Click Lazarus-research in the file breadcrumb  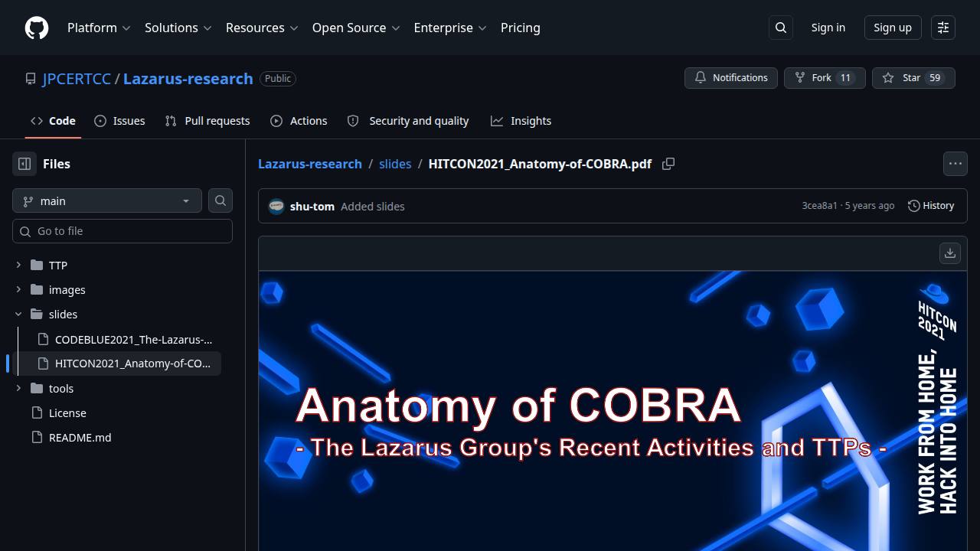click(310, 164)
